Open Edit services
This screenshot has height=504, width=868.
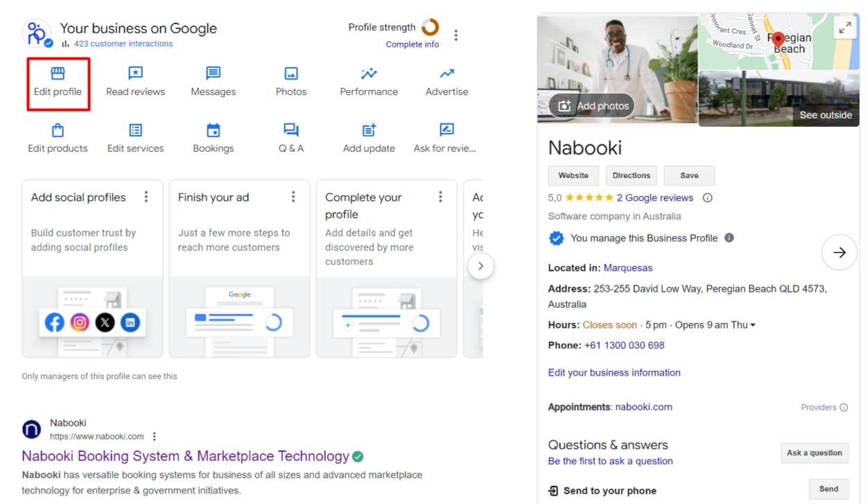point(135,139)
